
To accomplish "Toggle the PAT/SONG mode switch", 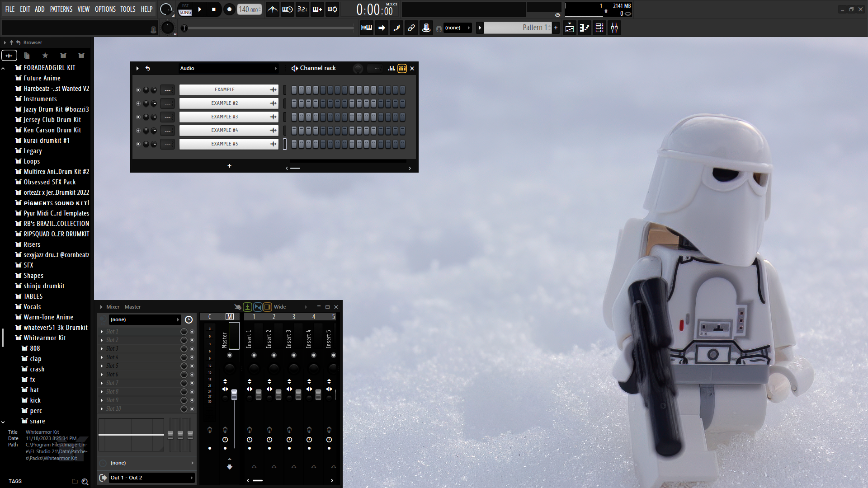I will pos(185,9).
